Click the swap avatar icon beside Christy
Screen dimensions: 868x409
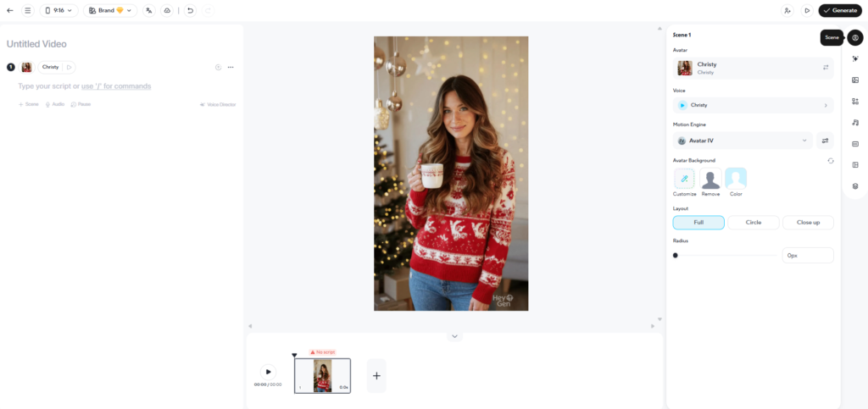tap(826, 68)
